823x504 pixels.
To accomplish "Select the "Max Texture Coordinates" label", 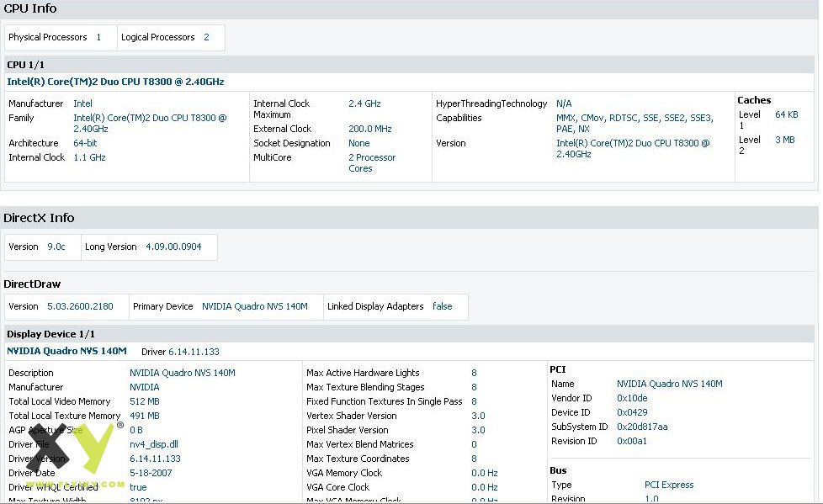I will coord(358,459).
